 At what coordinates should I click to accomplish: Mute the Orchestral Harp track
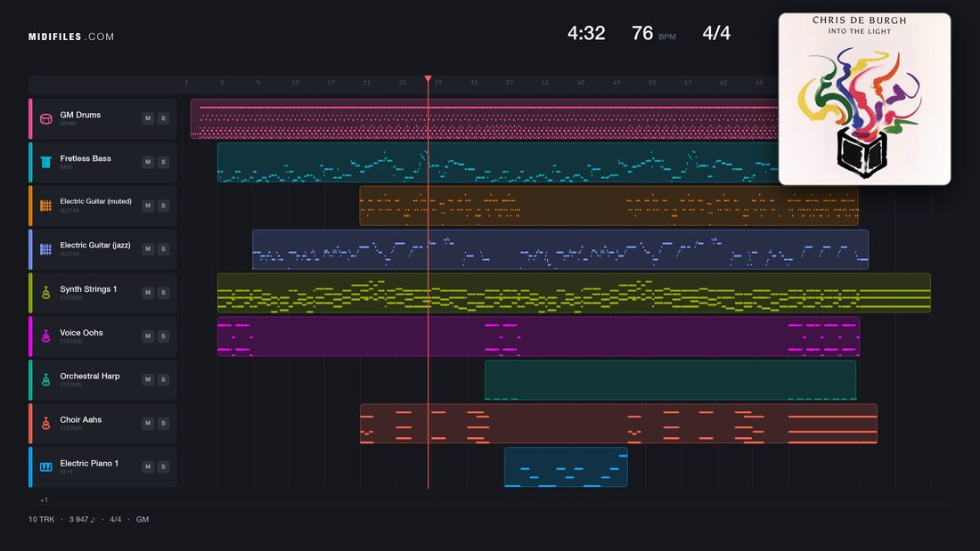(148, 379)
